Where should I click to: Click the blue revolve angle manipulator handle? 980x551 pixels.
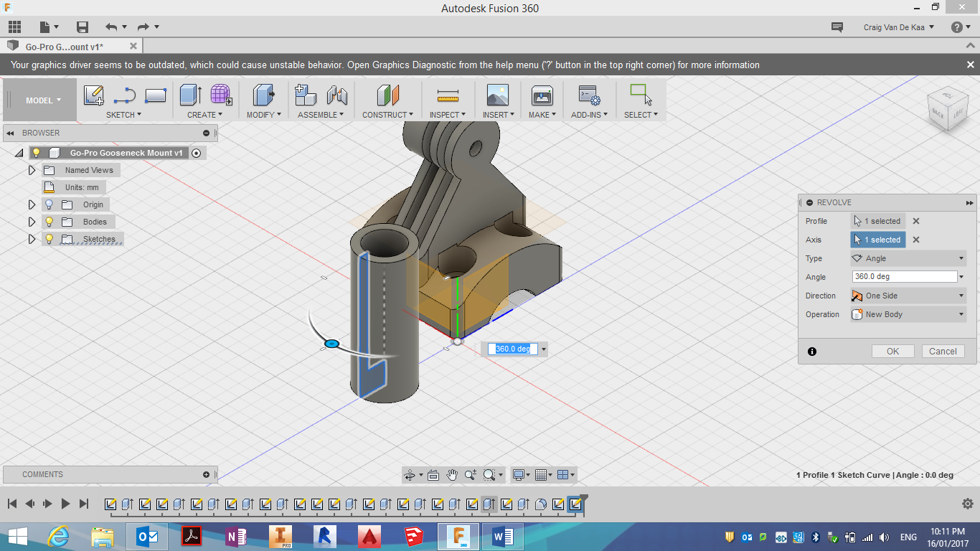pyautogui.click(x=331, y=344)
